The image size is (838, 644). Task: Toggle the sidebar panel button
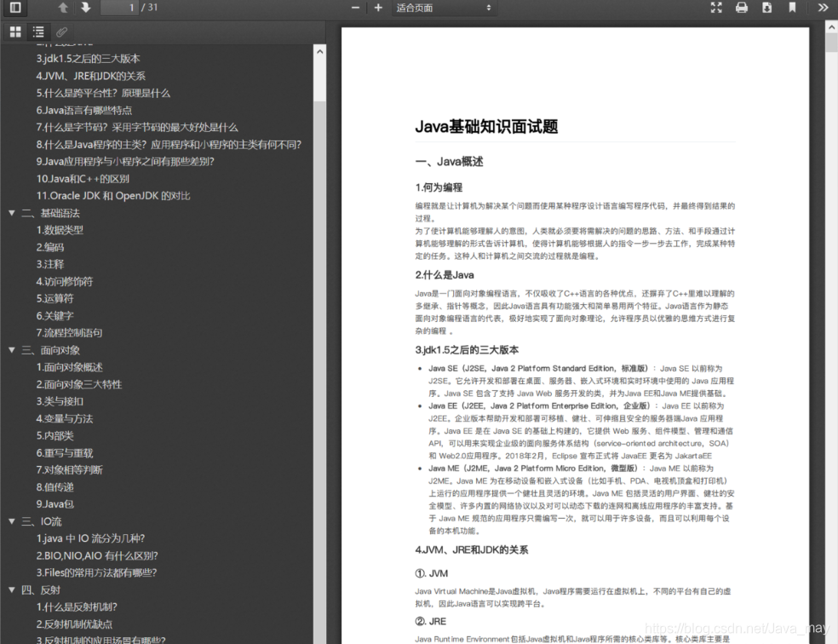pyautogui.click(x=15, y=8)
